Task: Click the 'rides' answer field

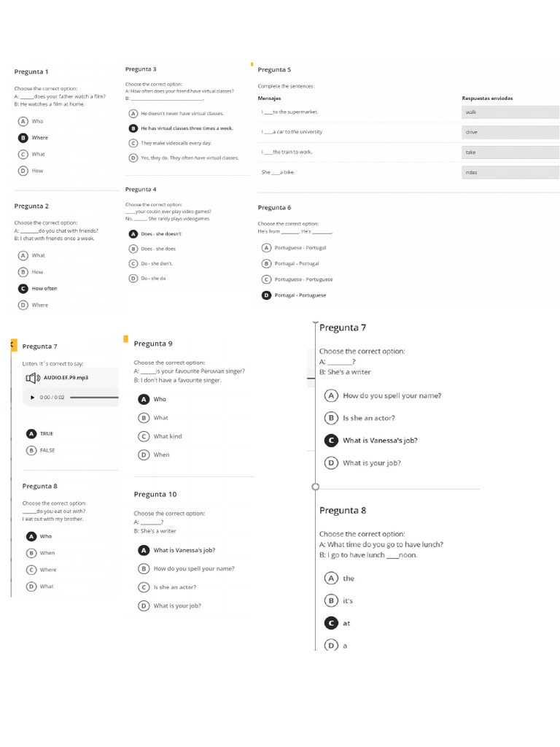Action: pos(510,172)
